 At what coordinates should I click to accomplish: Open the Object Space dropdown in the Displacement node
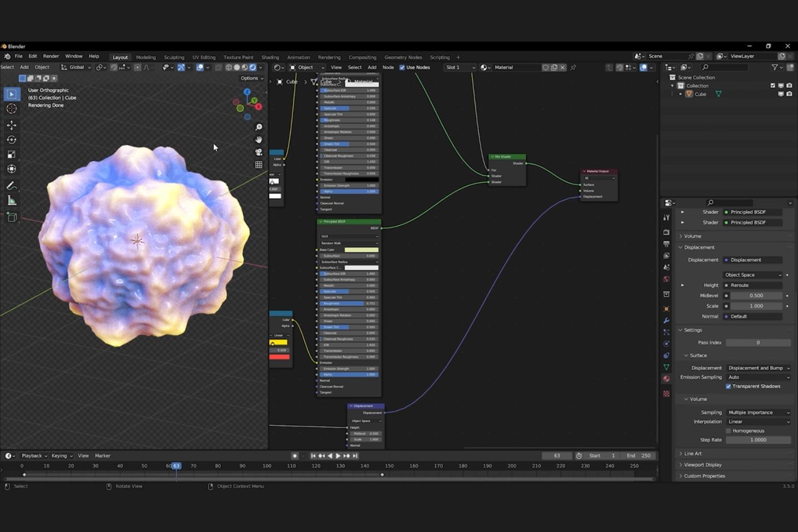365,420
